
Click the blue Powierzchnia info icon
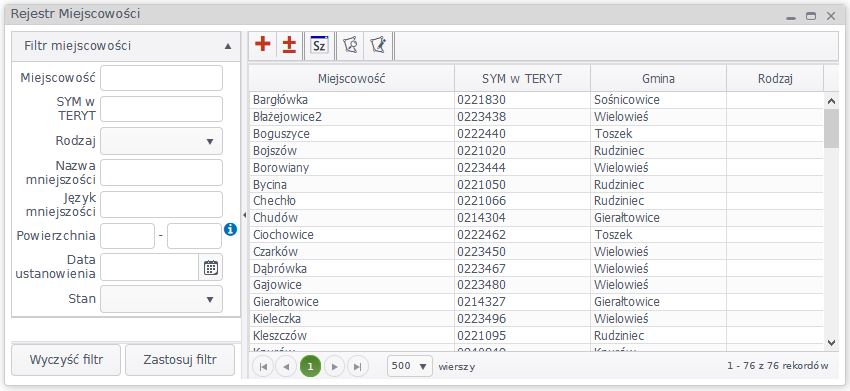[x=230, y=230]
